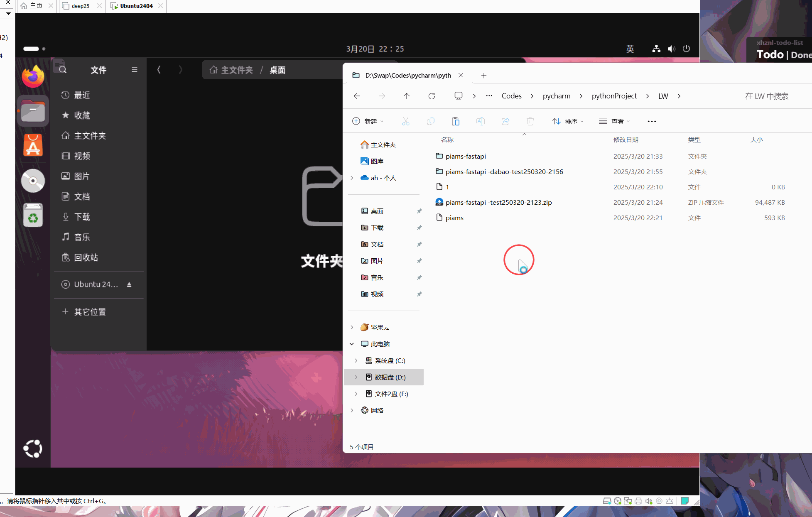Click the Paste icon in Explorer toolbar
Viewport: 812px width, 517px height.
point(456,121)
